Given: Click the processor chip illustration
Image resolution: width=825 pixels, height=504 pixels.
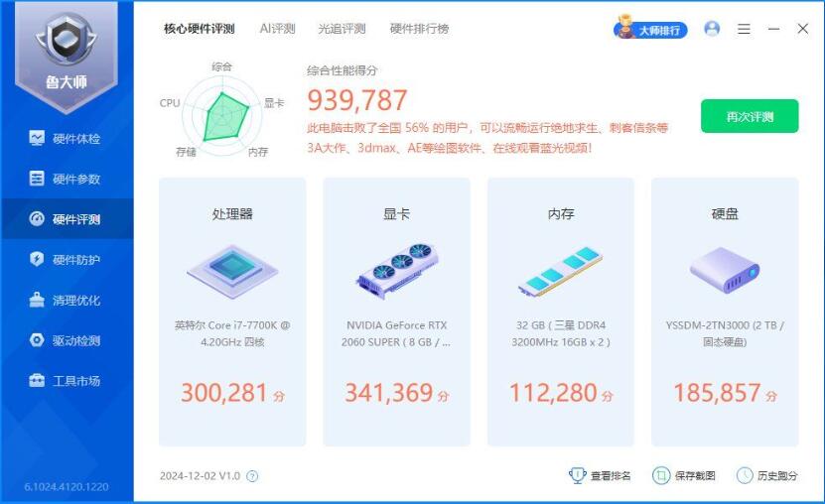Looking at the screenshot, I should (232, 271).
